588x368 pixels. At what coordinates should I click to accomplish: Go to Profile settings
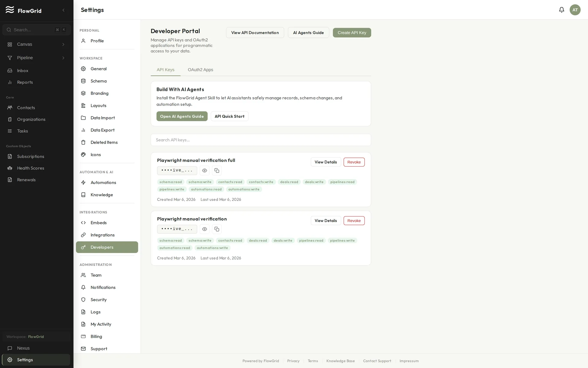[107, 41]
